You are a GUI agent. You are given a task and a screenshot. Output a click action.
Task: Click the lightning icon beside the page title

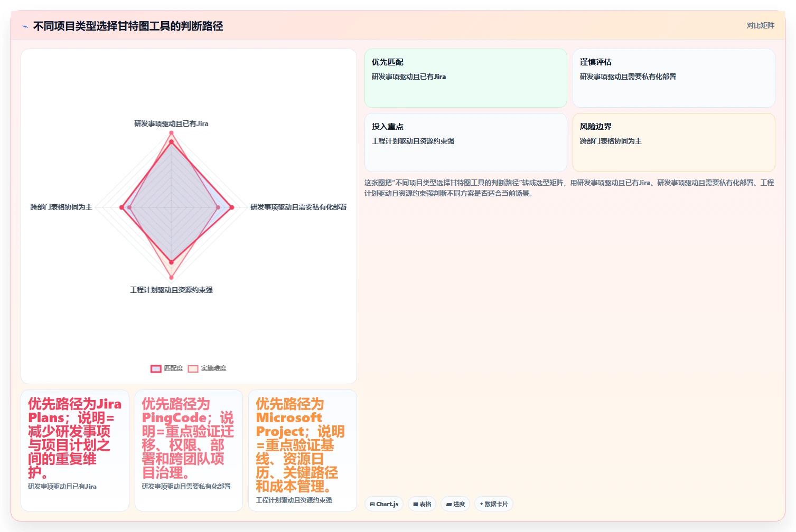[x=25, y=26]
